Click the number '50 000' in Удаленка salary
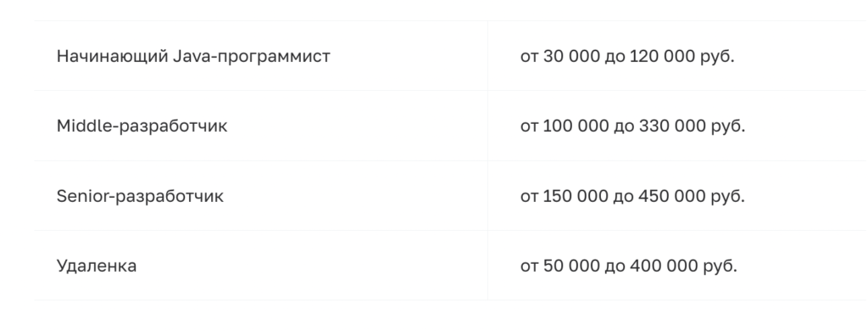Image resolution: width=868 pixels, height=331 pixels. (x=571, y=266)
